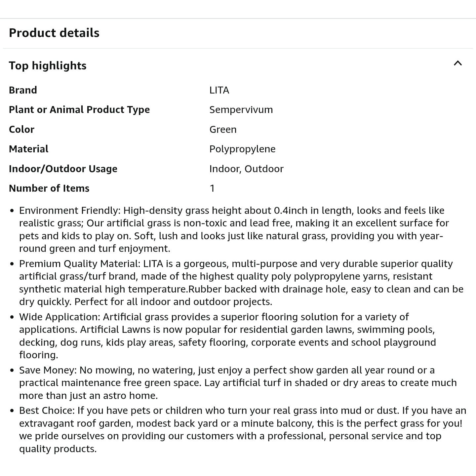Click the Brand label
The height and width of the screenshot is (476, 476).
point(23,90)
